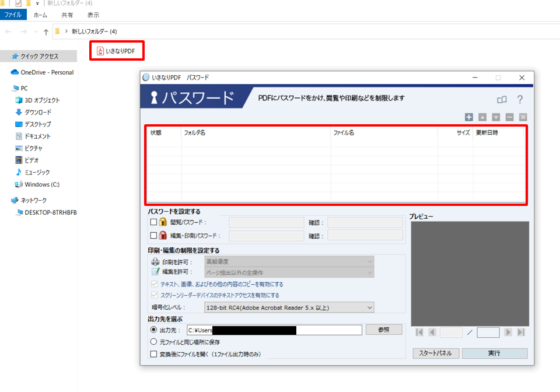
Task: Click the question mark help icon
Action: coord(520,99)
